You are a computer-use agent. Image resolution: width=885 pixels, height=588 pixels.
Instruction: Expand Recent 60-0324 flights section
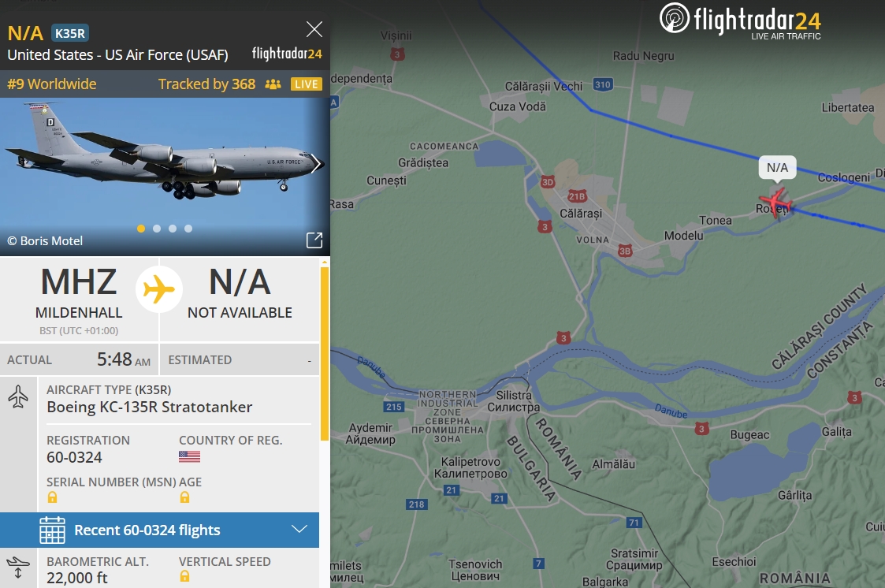160,530
